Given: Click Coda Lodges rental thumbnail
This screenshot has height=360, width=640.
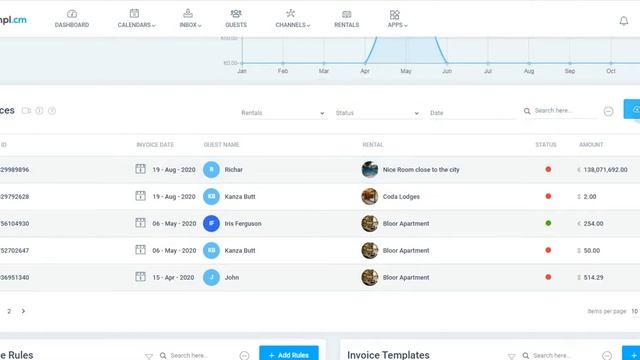Looking at the screenshot, I should (370, 196).
